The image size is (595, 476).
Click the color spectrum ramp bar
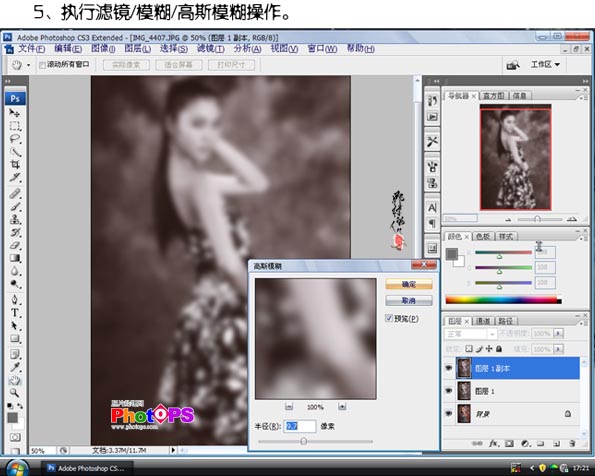point(504,300)
